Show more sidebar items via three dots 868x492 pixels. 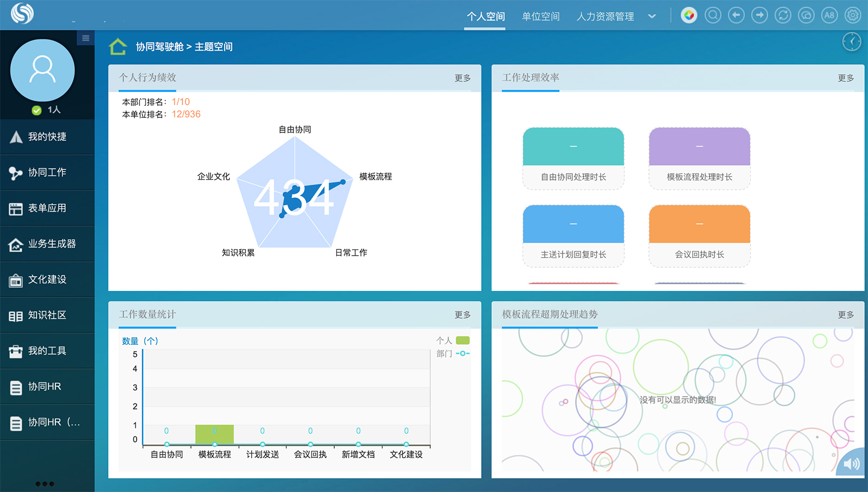point(44,484)
